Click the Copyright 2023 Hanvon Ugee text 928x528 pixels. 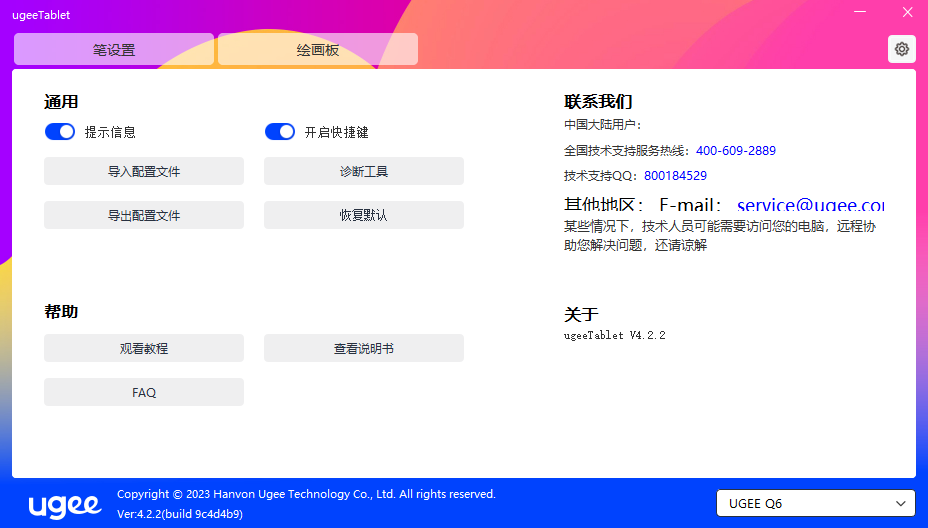[x=306, y=494]
